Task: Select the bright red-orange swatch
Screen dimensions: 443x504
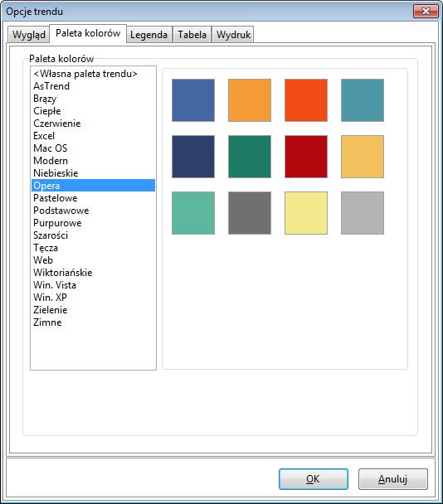Action: pyautogui.click(x=306, y=100)
